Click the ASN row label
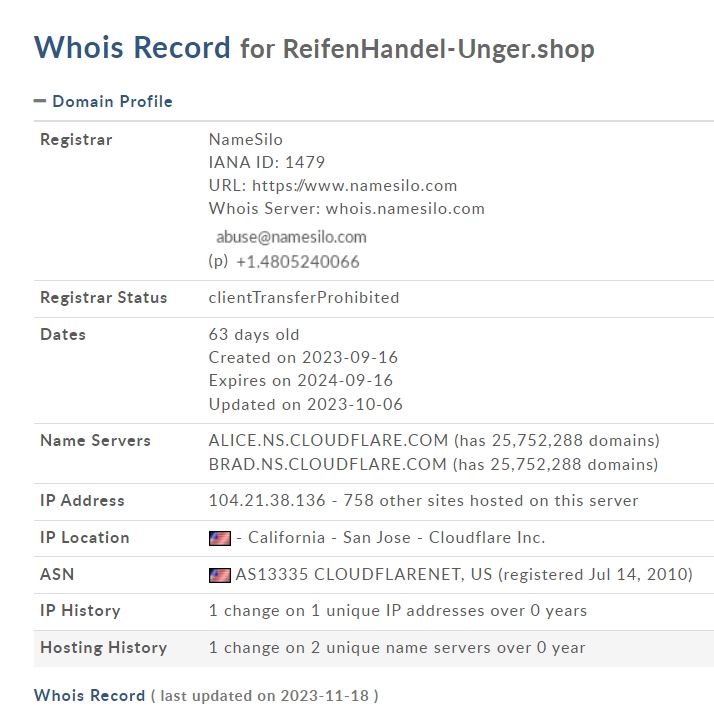The width and height of the screenshot is (714, 713). click(57, 575)
